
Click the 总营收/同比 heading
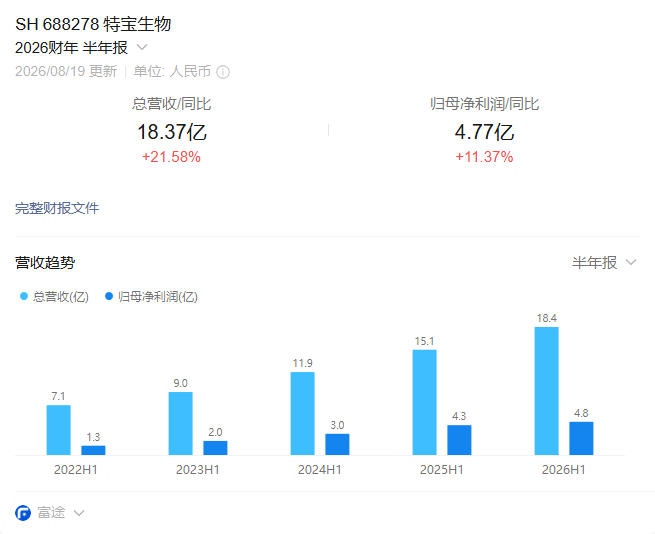pyautogui.click(x=171, y=104)
